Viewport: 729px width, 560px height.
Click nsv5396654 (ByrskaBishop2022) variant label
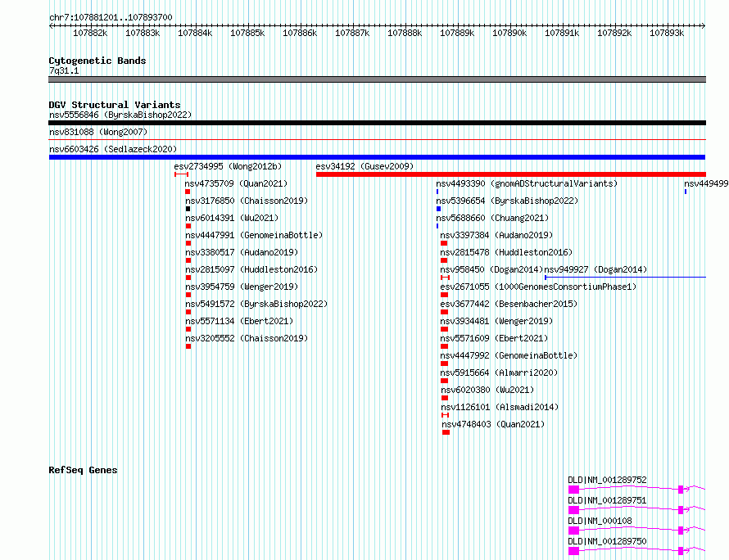507,201
